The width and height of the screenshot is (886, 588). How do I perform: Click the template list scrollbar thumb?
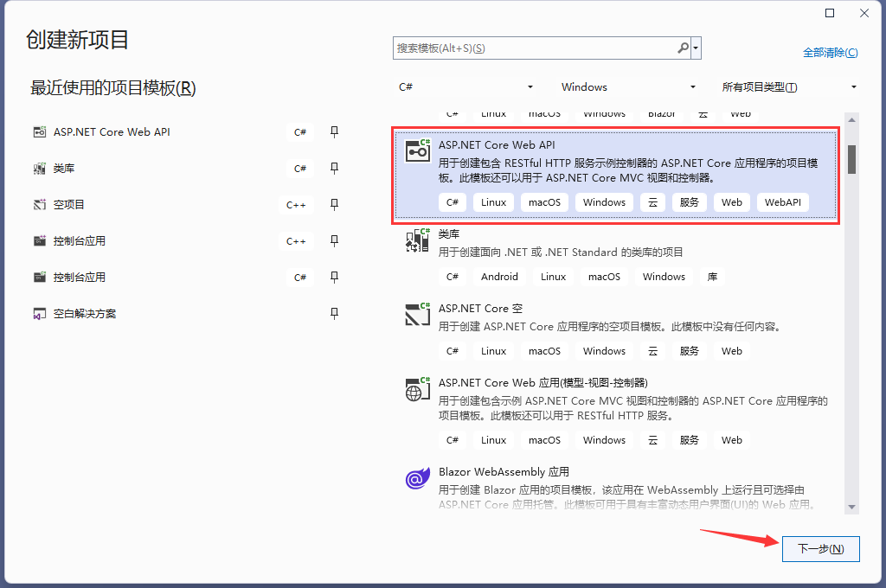point(851,160)
